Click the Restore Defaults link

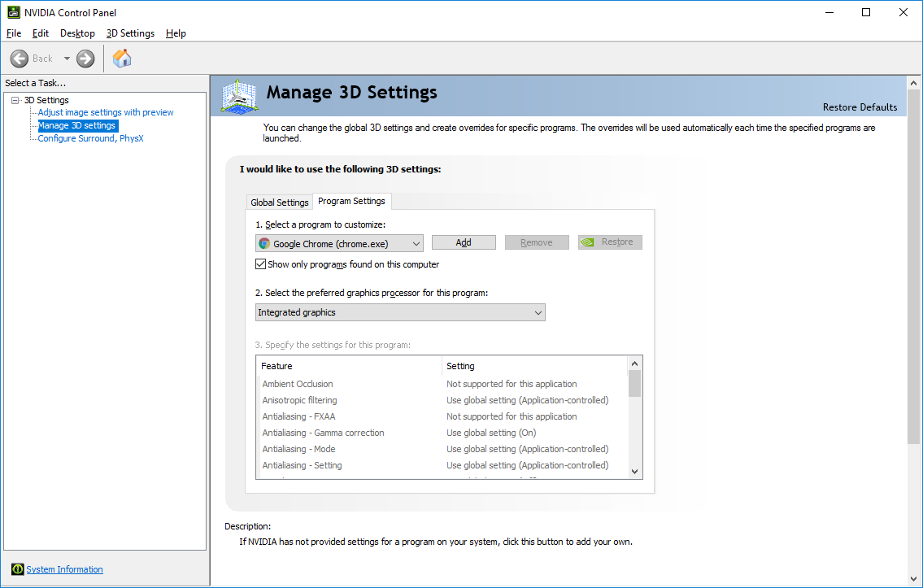coord(860,107)
